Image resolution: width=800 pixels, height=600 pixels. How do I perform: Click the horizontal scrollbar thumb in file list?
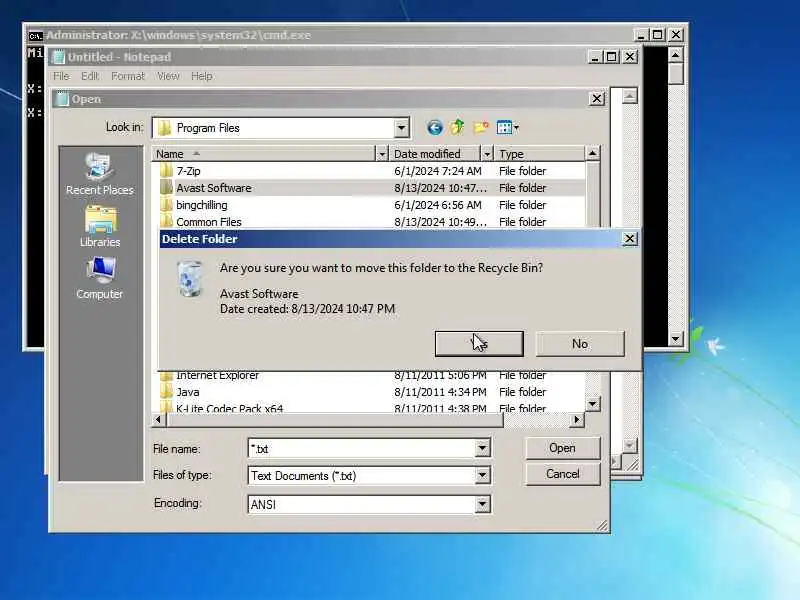[334, 419]
